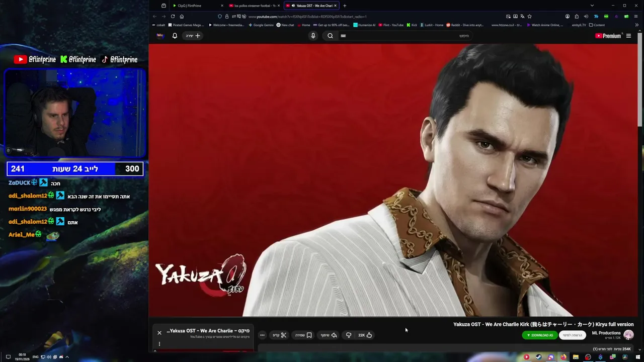This screenshot has width=644, height=362.
Task: Click the YouTube voice search microphone
Action: pos(313,36)
